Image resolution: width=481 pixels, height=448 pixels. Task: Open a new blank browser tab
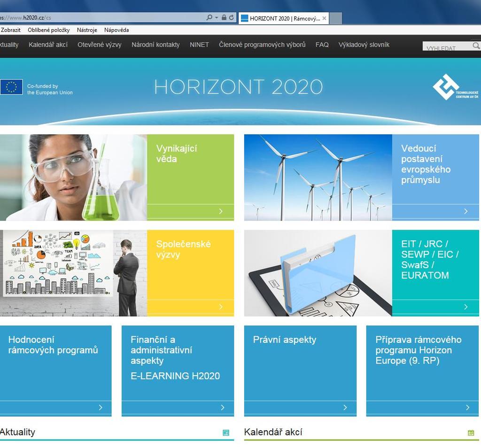tap(335, 18)
